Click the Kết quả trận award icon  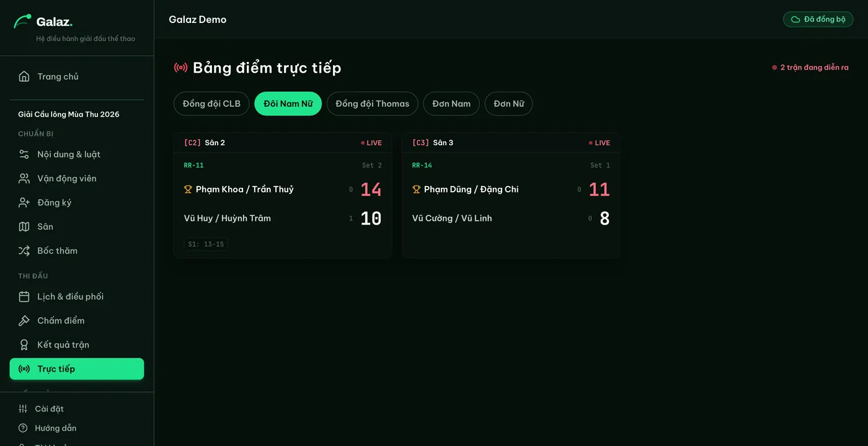coord(24,345)
